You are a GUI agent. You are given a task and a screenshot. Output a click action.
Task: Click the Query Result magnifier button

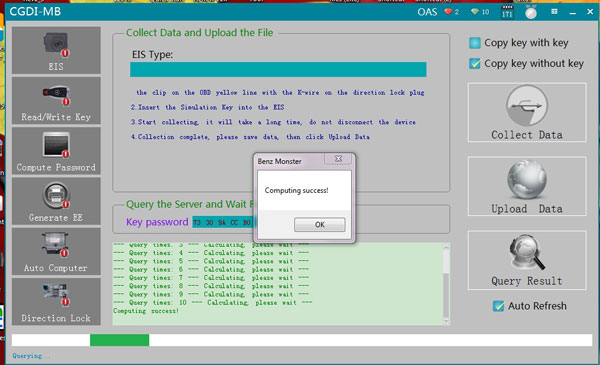[x=527, y=260]
